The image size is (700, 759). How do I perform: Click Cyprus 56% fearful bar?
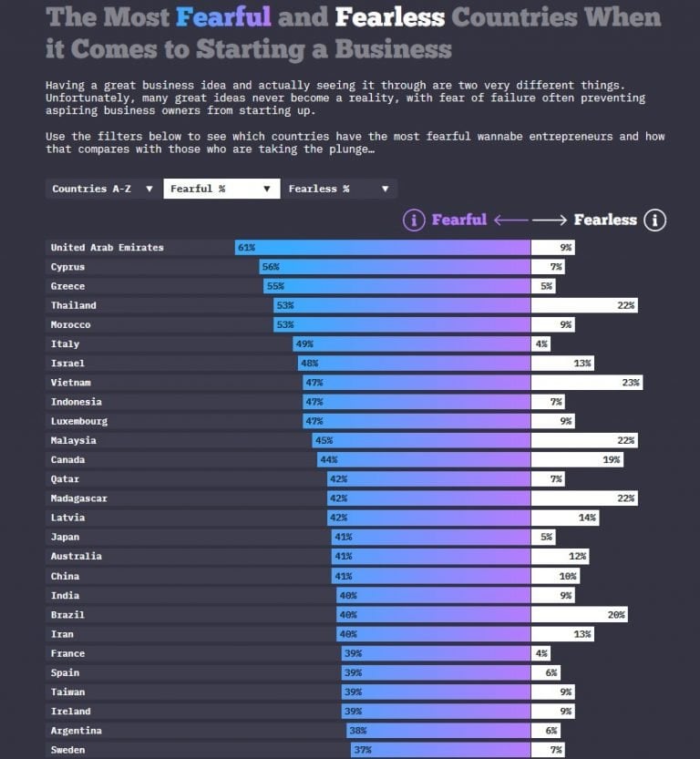click(395, 267)
